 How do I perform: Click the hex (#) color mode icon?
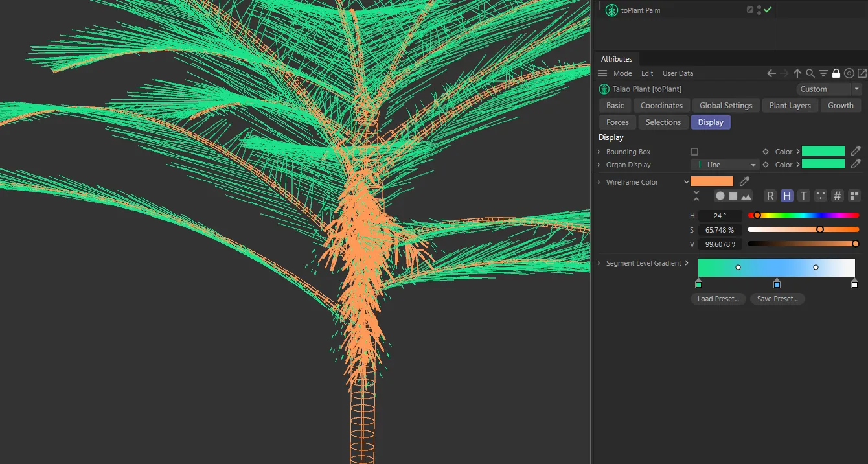(837, 196)
